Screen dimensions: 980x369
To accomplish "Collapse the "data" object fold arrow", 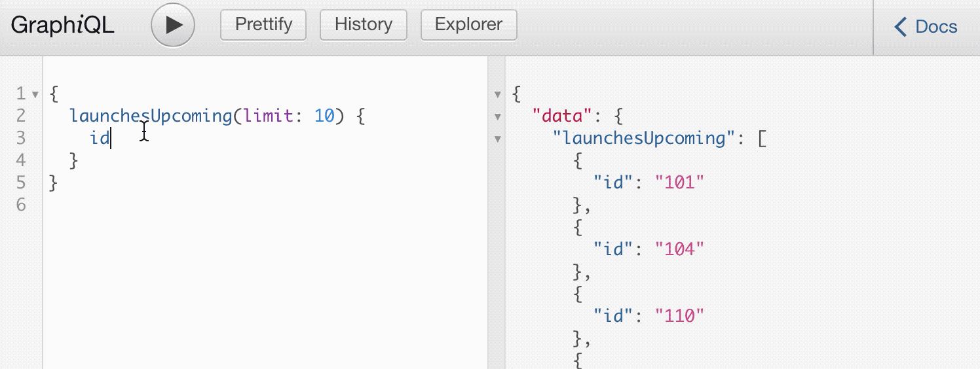I will (x=497, y=116).
